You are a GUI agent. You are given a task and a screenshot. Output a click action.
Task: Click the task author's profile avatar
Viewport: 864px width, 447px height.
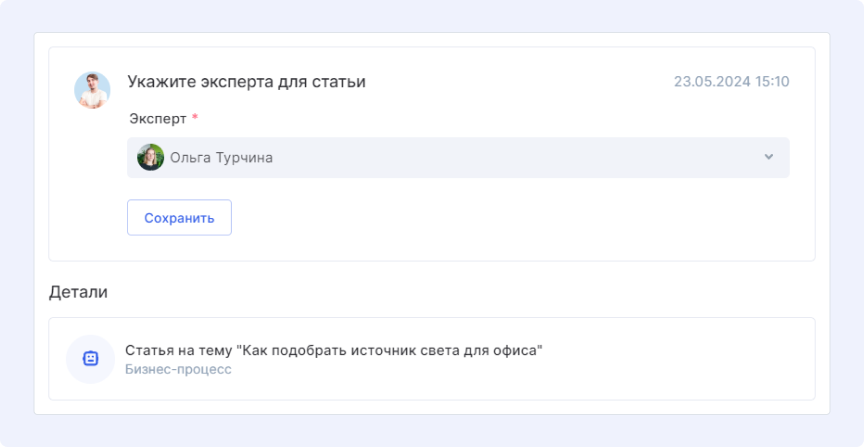click(x=92, y=90)
